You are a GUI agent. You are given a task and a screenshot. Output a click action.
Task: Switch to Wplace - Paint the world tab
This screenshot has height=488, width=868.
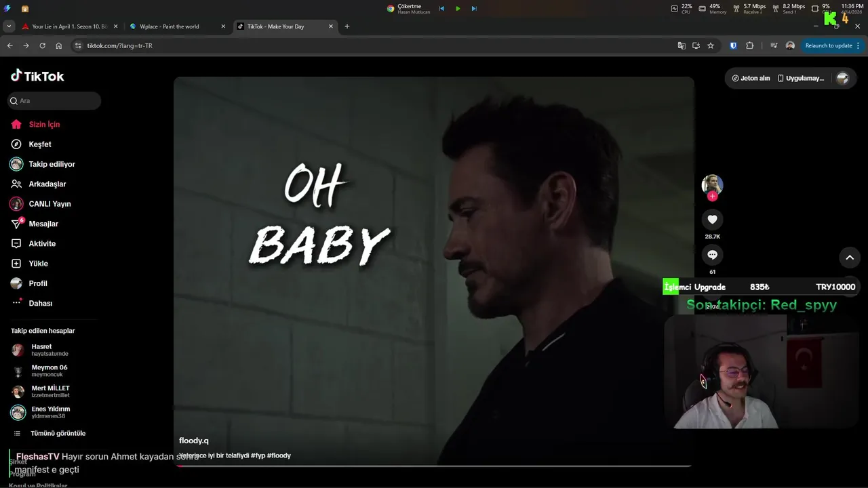[x=170, y=26]
